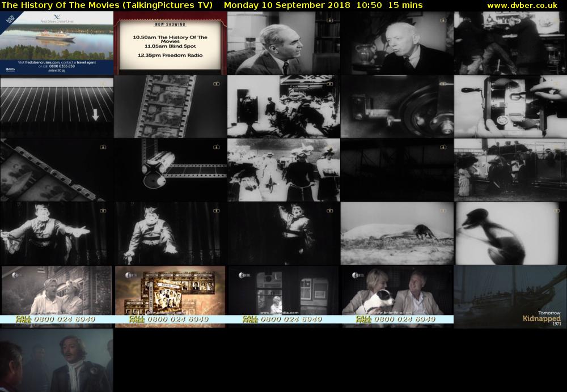Open the hand-cranked camera close-up thumbnail
The height and width of the screenshot is (392, 567).
[510, 106]
